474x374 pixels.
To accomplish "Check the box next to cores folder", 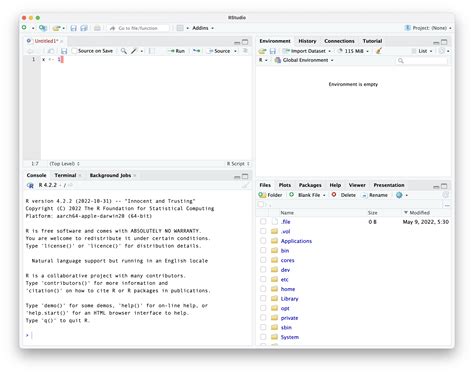I will pyautogui.click(x=263, y=260).
